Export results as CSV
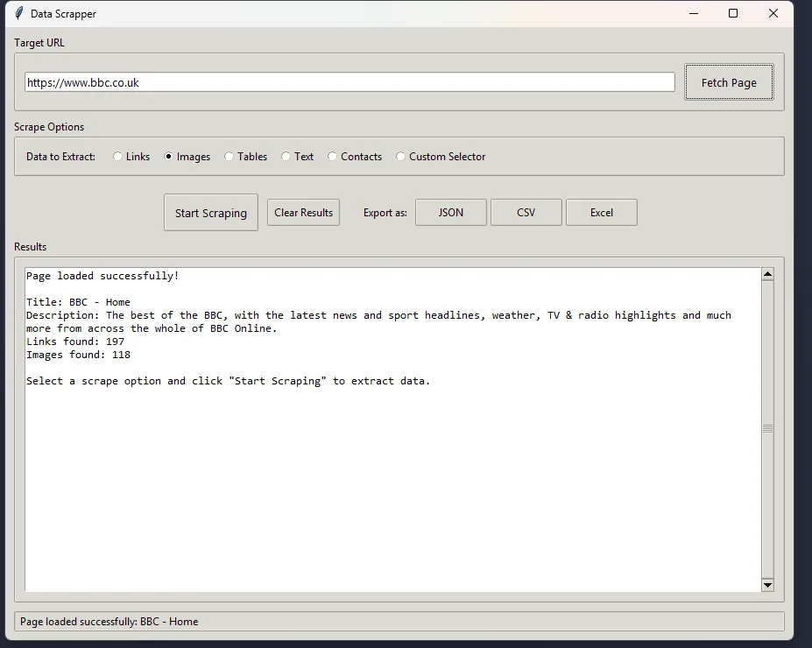The width and height of the screenshot is (812, 648). (526, 212)
